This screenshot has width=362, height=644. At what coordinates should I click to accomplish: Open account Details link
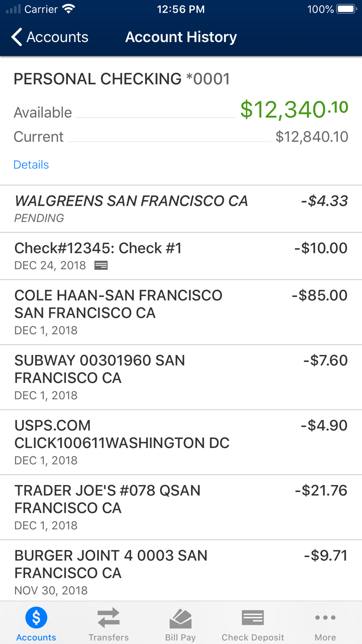click(31, 165)
